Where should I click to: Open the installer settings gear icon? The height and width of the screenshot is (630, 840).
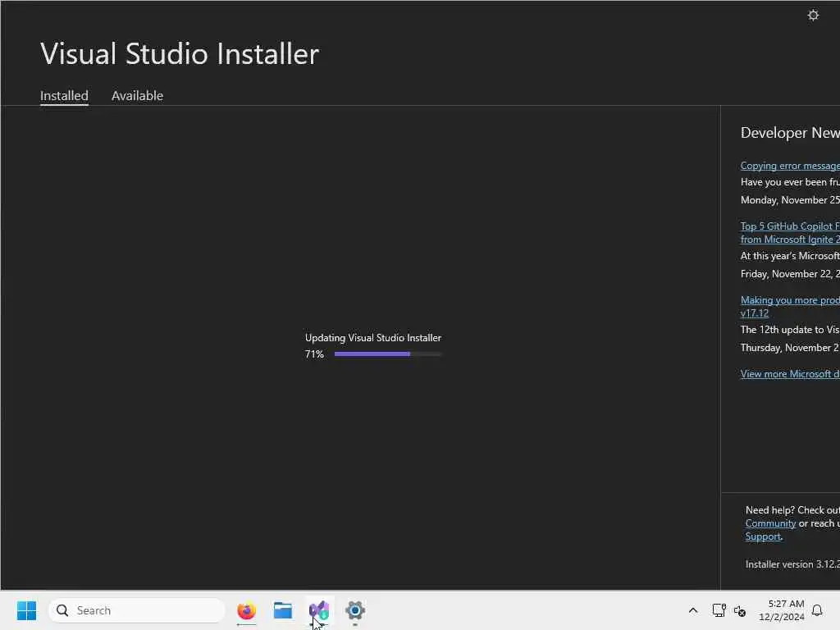coord(813,15)
